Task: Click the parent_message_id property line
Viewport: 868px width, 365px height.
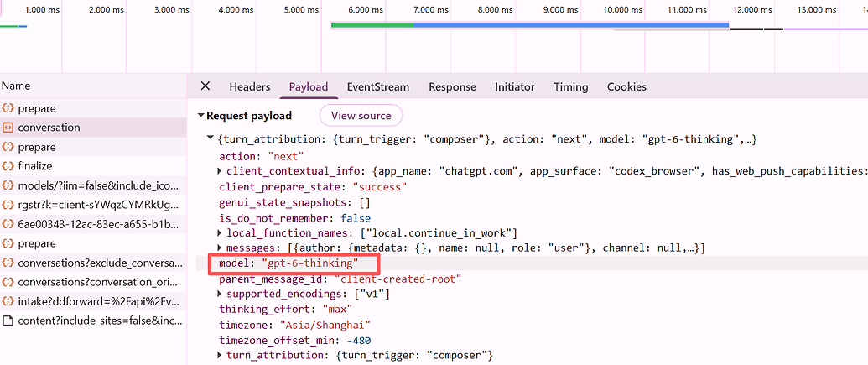Action: (x=340, y=279)
